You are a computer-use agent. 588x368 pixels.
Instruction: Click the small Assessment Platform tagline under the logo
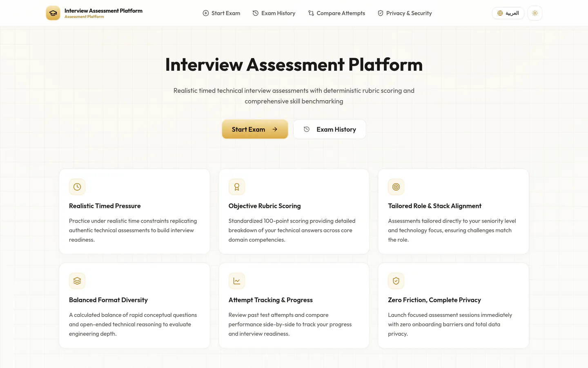point(84,17)
